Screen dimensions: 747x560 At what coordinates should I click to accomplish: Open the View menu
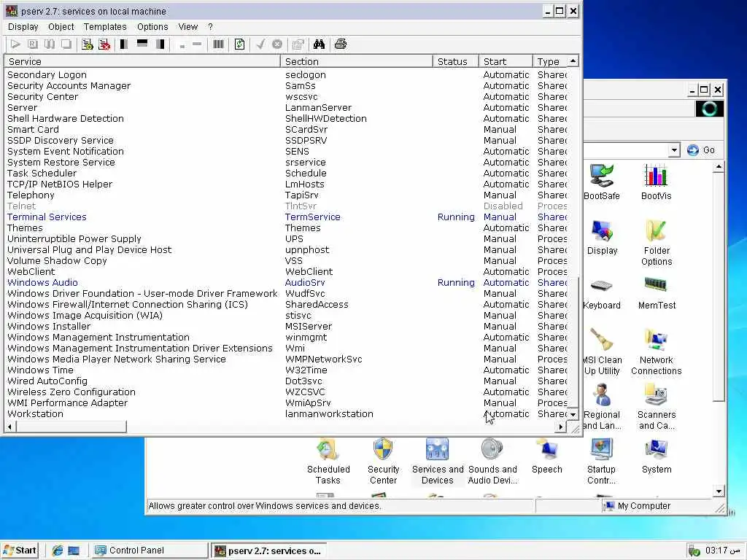pos(187,27)
